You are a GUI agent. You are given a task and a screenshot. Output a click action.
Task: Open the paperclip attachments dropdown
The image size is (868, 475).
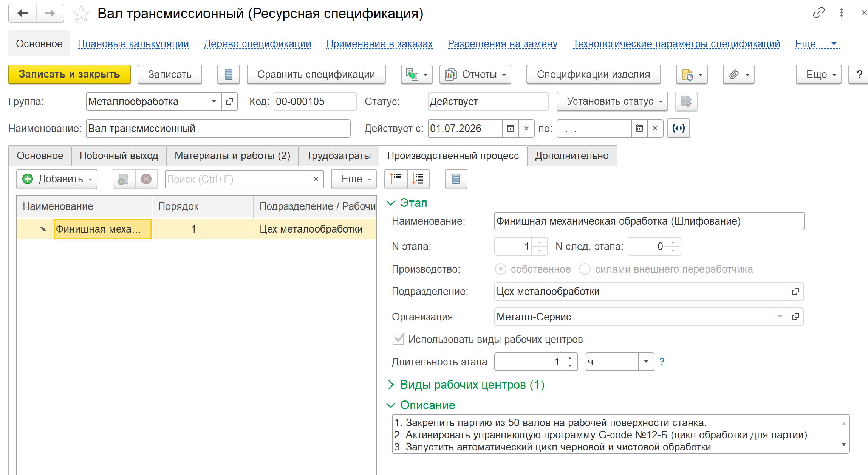tap(738, 75)
